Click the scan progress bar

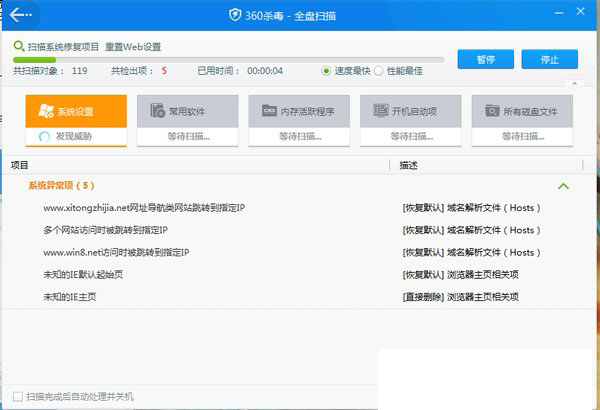[x=228, y=60]
